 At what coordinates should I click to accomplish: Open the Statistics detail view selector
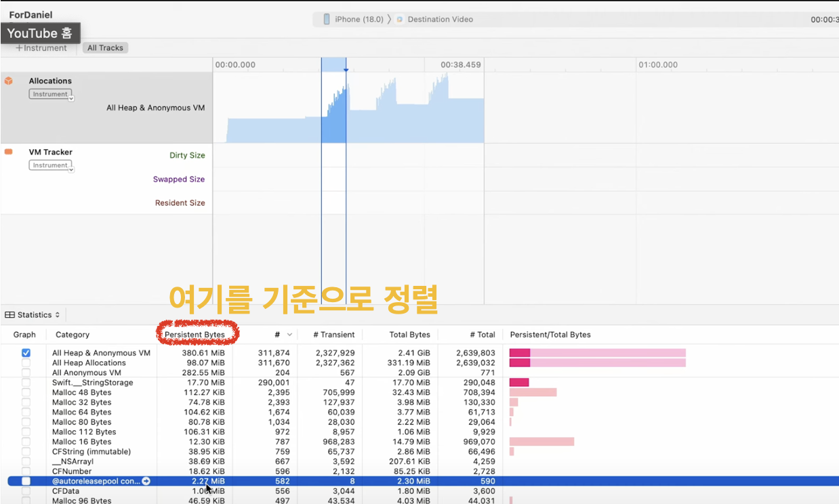(33, 315)
